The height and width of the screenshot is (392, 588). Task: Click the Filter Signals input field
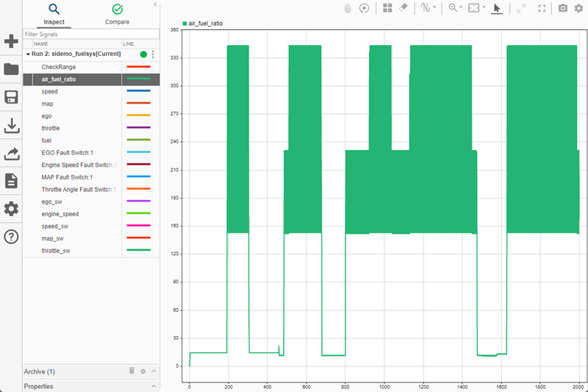coord(91,34)
